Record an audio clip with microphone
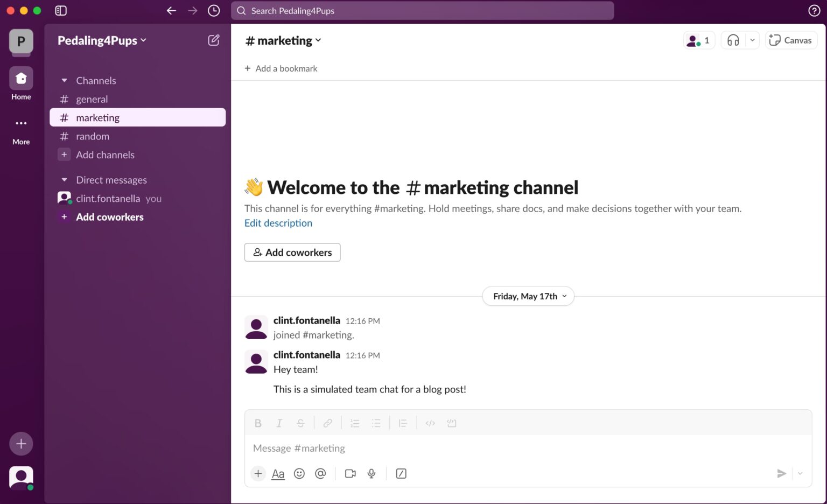This screenshot has width=827, height=504. pos(372,474)
